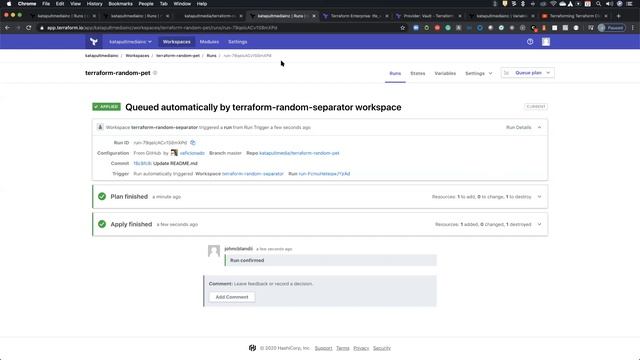Switch to the Variables tab
The height and width of the screenshot is (360, 640).
(x=445, y=73)
